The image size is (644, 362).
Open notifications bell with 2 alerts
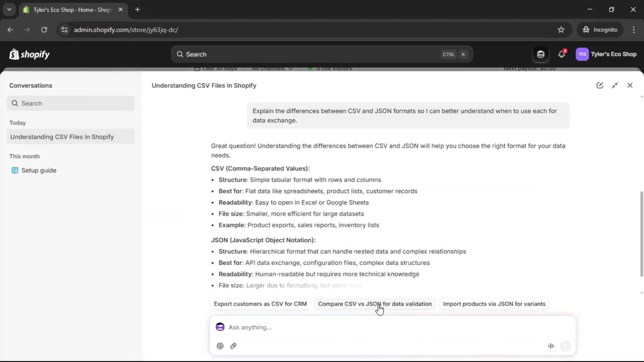point(561,54)
